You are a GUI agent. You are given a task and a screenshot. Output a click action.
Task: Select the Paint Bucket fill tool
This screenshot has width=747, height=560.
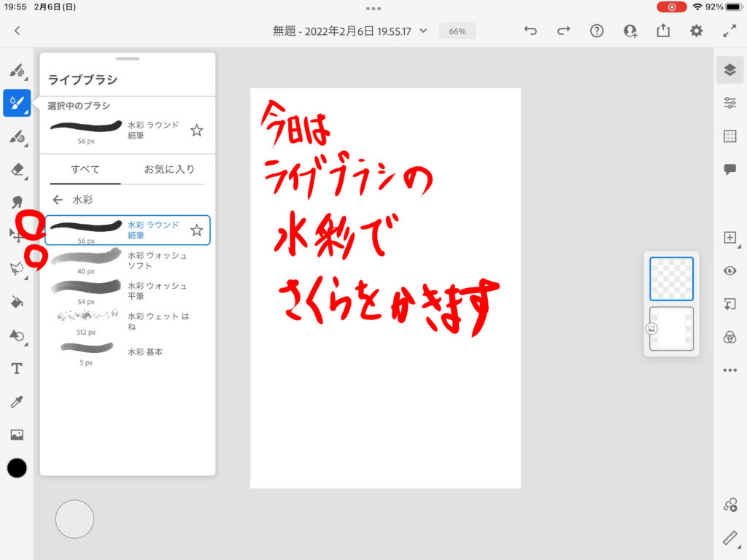[17, 302]
